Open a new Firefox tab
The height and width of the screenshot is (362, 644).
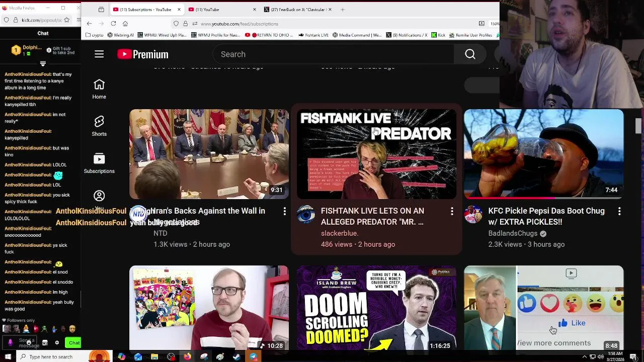[x=343, y=10]
